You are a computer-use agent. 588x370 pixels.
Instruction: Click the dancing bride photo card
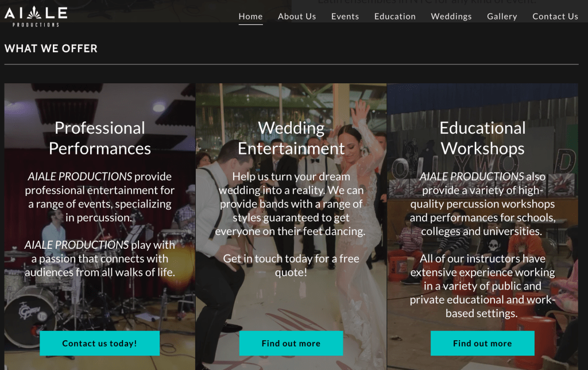(x=291, y=226)
